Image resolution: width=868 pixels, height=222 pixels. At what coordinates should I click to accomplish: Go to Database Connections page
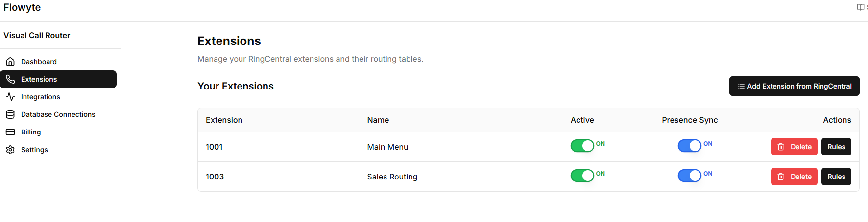click(58, 114)
